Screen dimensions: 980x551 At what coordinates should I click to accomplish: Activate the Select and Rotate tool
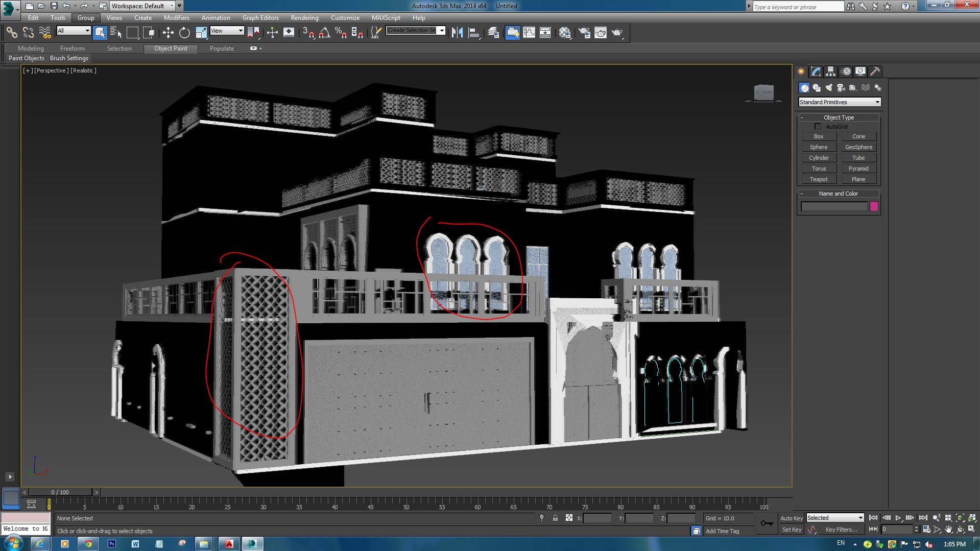pyautogui.click(x=184, y=33)
